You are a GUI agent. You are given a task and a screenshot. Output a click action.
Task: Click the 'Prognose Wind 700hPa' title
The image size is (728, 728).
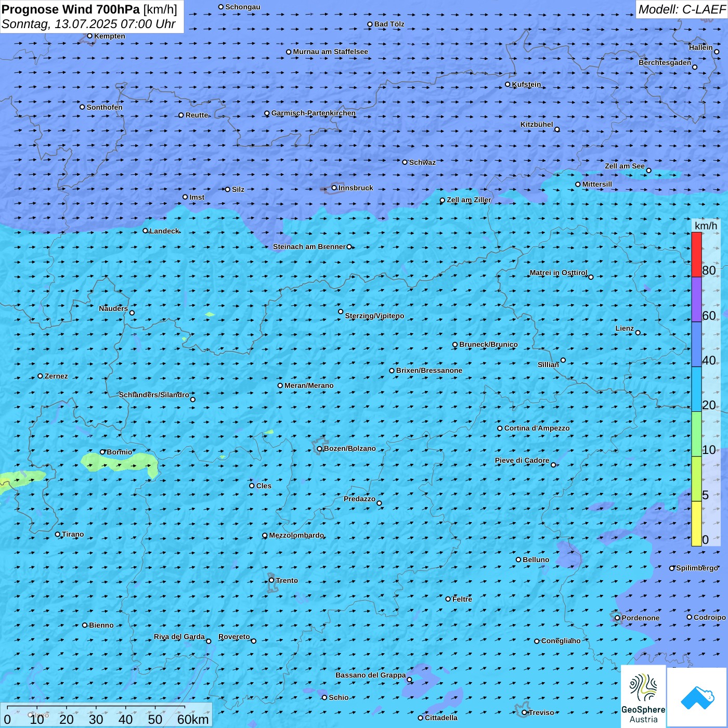click(71, 9)
